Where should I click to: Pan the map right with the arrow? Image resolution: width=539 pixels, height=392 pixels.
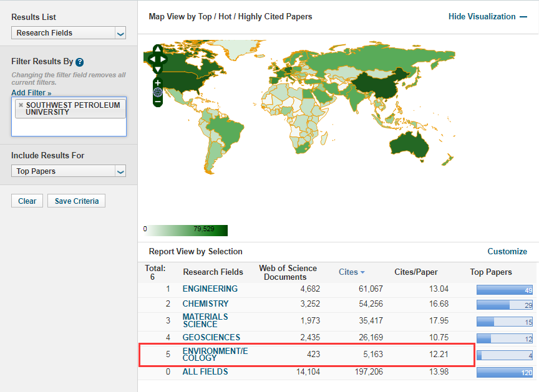coord(164,59)
